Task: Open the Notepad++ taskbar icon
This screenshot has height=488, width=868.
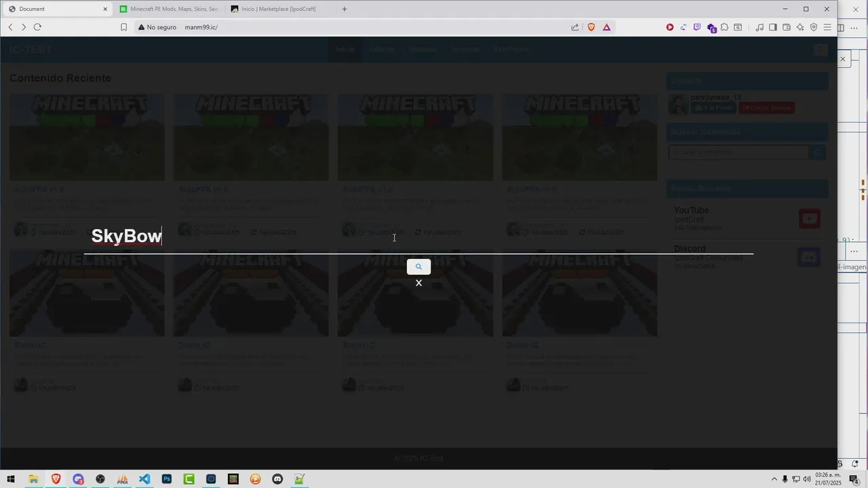Action: click(299, 479)
